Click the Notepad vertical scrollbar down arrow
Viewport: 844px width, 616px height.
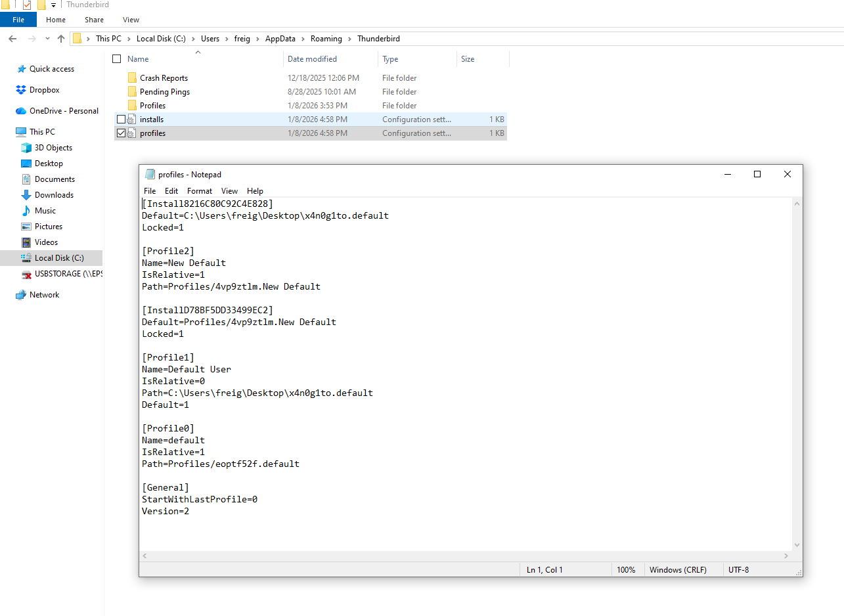pyautogui.click(x=797, y=545)
